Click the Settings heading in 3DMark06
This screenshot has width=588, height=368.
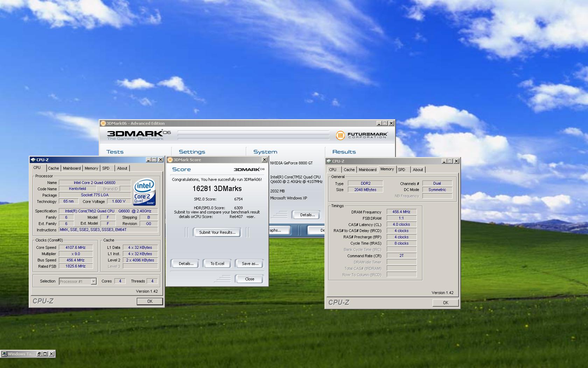click(192, 152)
